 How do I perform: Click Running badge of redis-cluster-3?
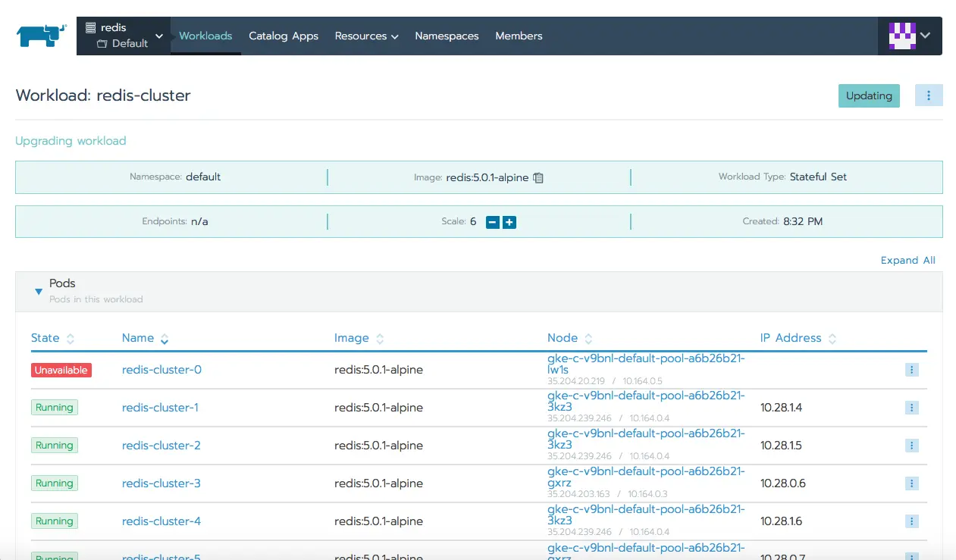[x=55, y=483]
